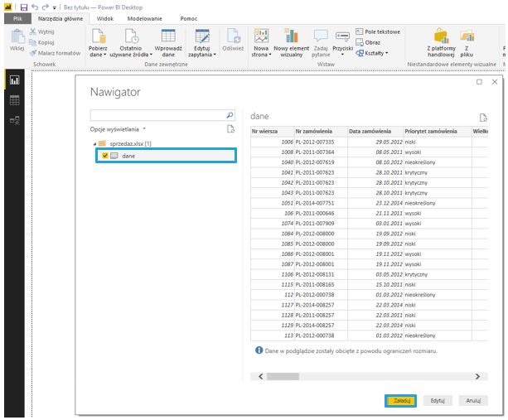Click the preview refresh icon beside 'dane' header
The width and height of the screenshot is (508, 420).
(483, 118)
